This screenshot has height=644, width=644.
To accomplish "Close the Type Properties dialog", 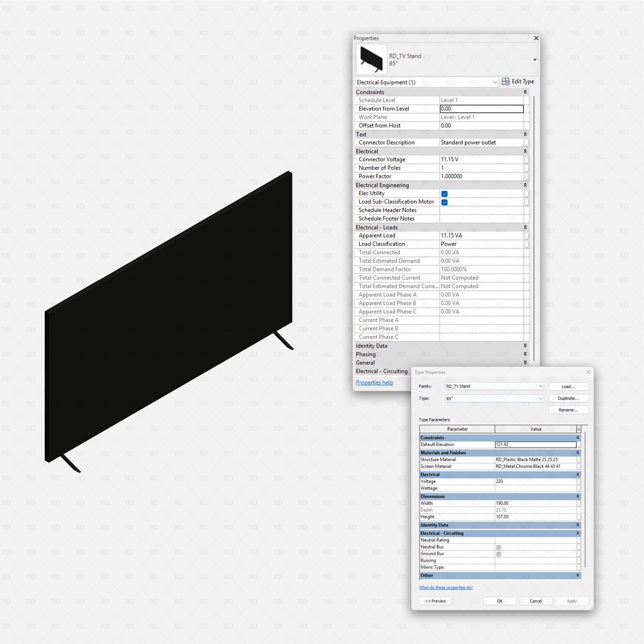I will point(588,372).
